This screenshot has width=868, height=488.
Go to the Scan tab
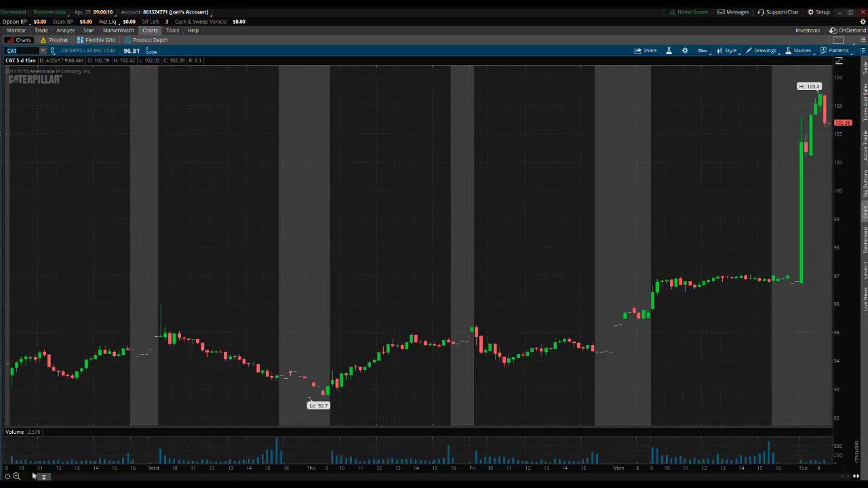[89, 30]
